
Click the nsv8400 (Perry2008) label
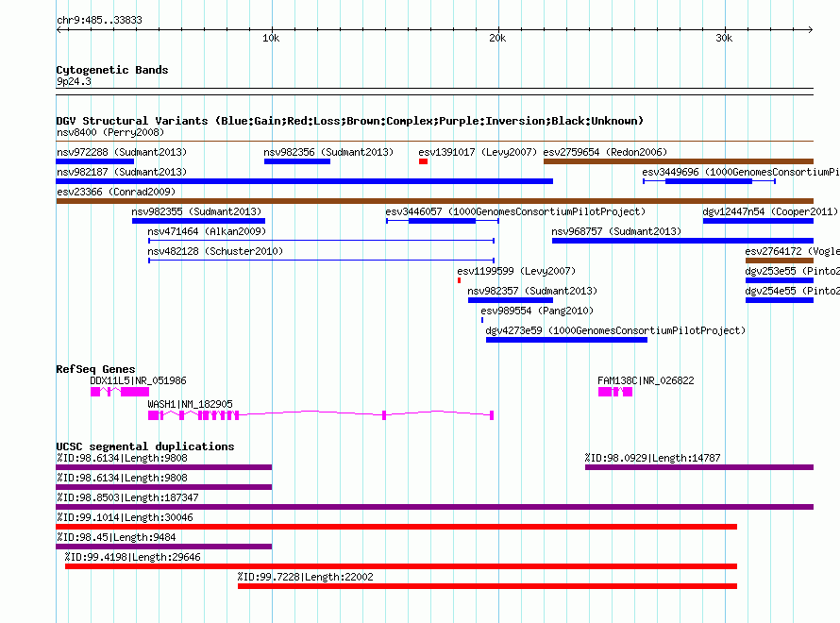click(x=110, y=132)
